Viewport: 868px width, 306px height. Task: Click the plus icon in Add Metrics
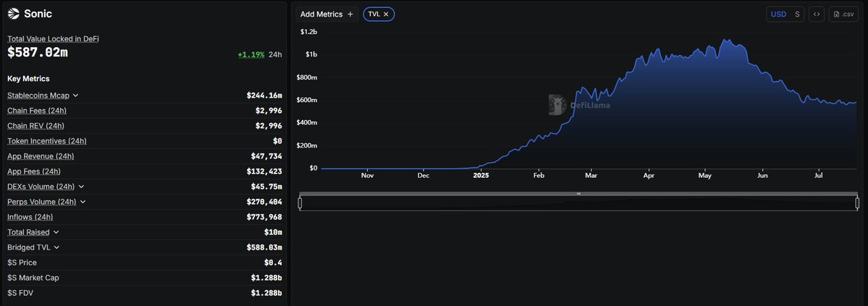350,14
